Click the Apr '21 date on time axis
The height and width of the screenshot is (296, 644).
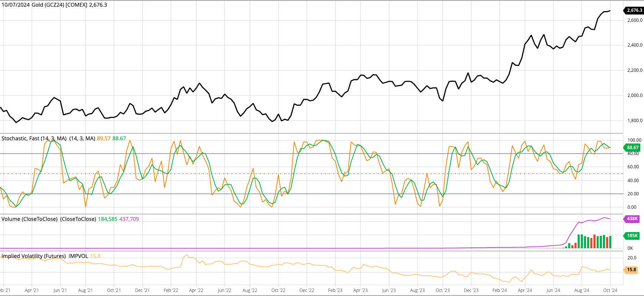click(x=32, y=290)
